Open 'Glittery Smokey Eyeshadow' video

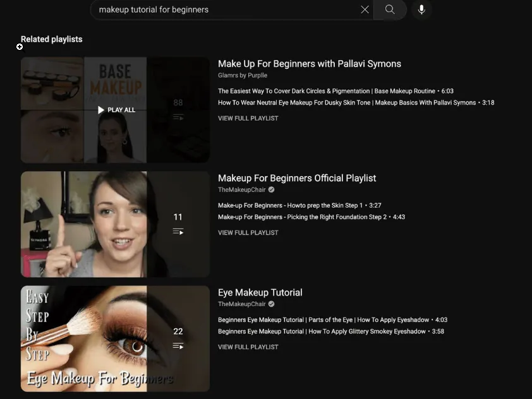pyautogui.click(x=331, y=331)
